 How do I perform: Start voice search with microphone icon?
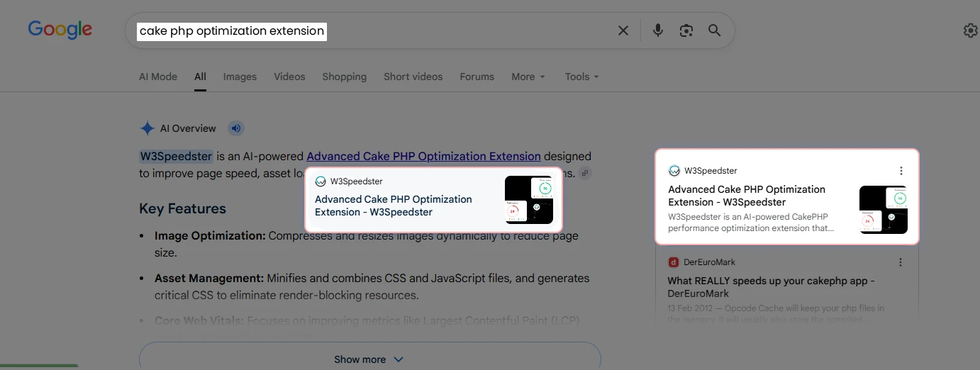click(658, 30)
